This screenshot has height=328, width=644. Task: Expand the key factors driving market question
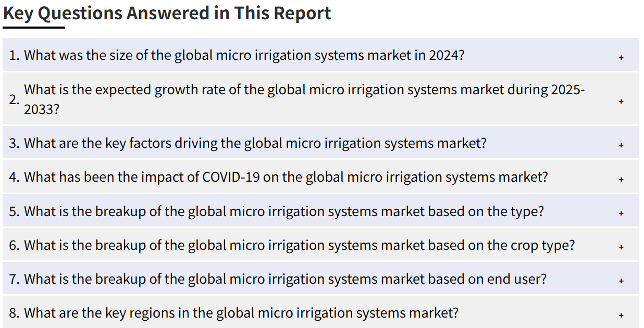(320, 143)
